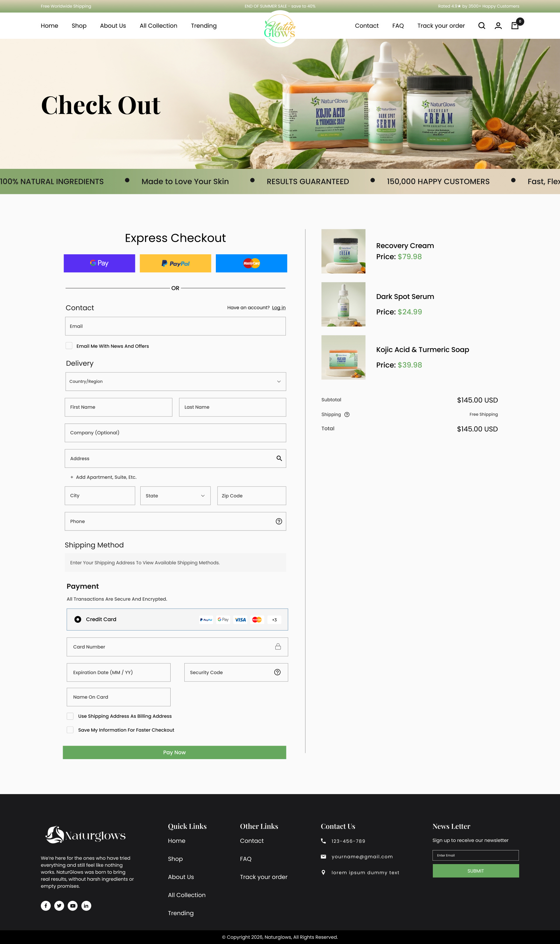Open the State dropdown
This screenshot has height=944, width=560.
(175, 495)
